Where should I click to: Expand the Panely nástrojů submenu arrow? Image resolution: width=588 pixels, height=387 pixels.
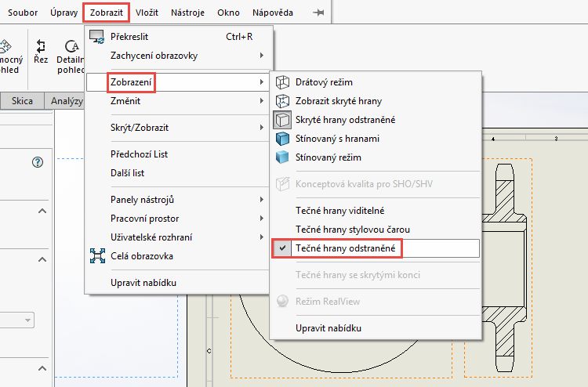click(x=262, y=200)
